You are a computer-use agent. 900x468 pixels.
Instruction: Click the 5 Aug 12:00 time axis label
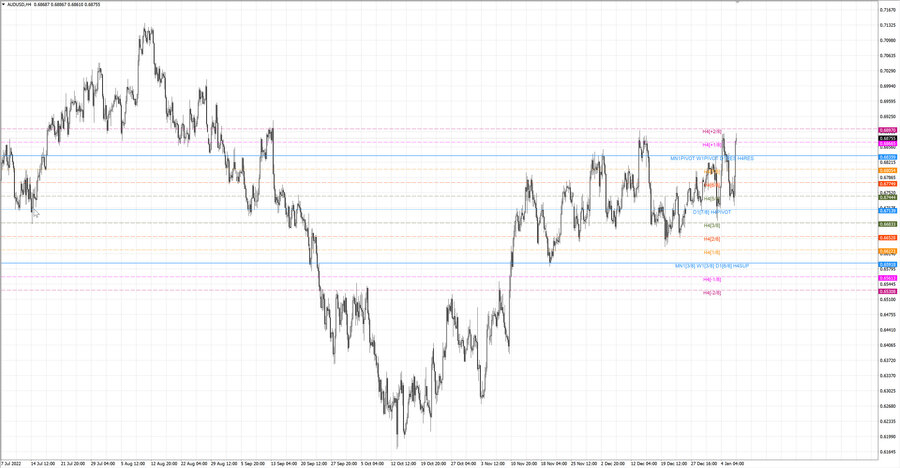click(x=133, y=463)
